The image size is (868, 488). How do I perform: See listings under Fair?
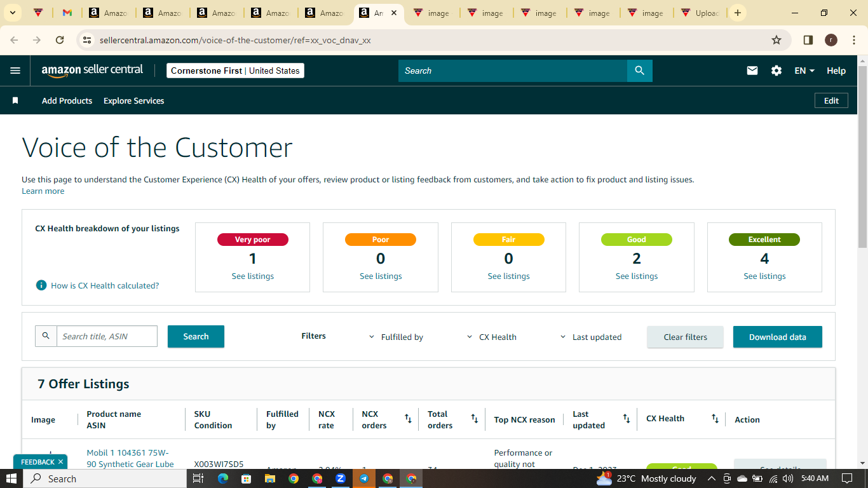[508, 276]
